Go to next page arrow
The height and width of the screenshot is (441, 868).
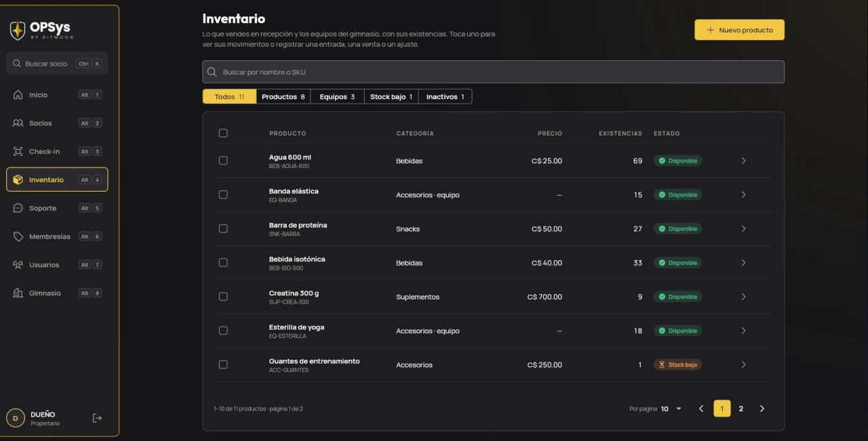762,408
